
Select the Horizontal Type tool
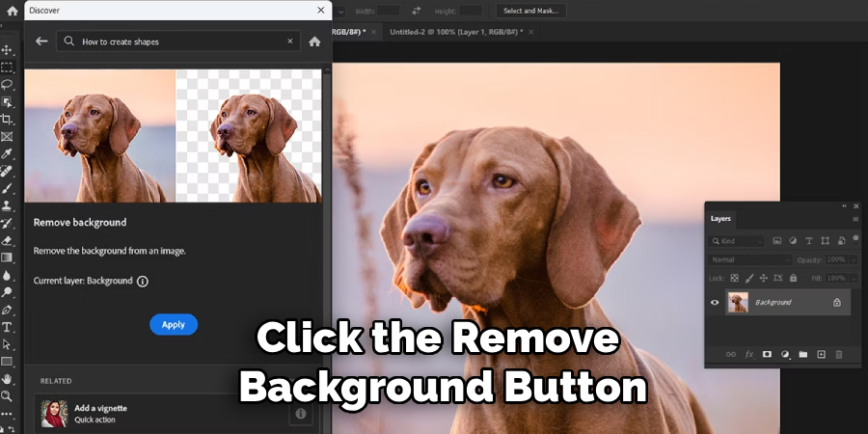click(x=7, y=327)
